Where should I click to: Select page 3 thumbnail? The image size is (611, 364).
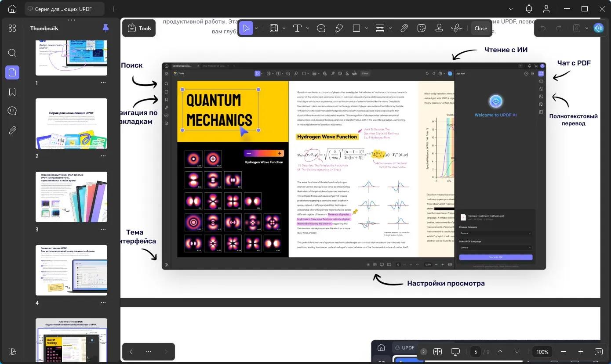point(71,197)
